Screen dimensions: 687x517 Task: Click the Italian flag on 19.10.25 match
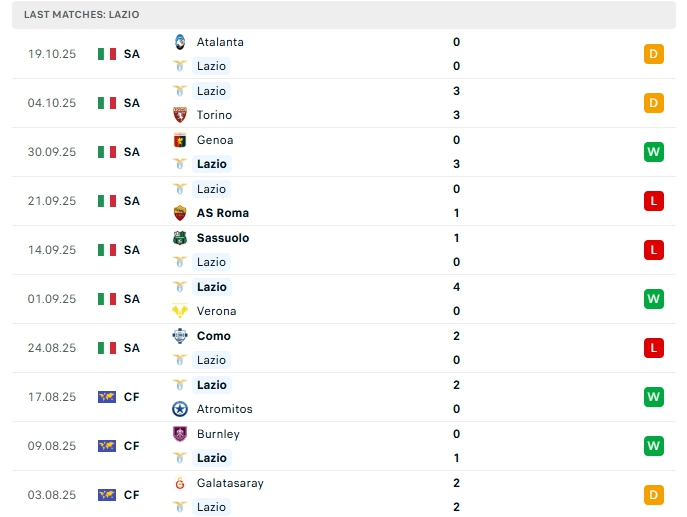coord(107,54)
